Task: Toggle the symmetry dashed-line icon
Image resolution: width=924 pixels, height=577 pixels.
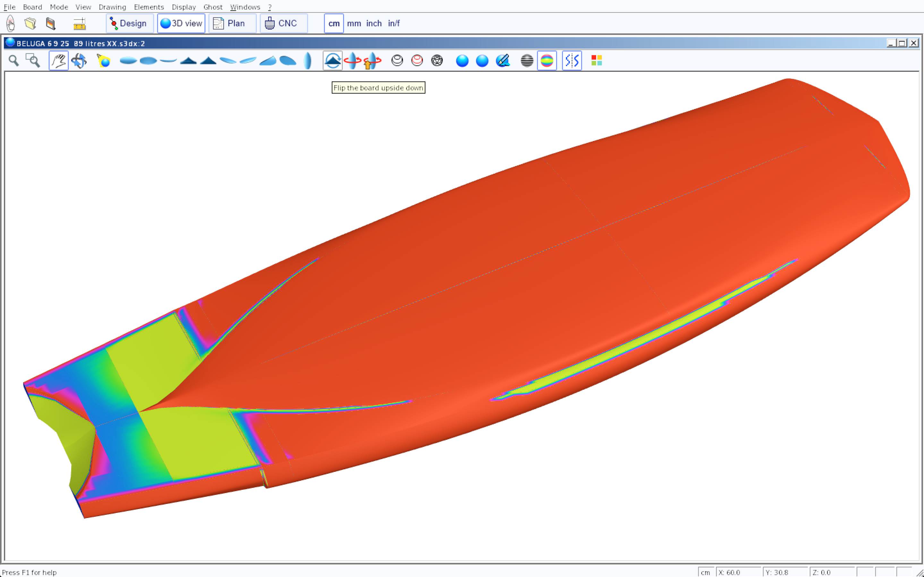Action: [572, 61]
